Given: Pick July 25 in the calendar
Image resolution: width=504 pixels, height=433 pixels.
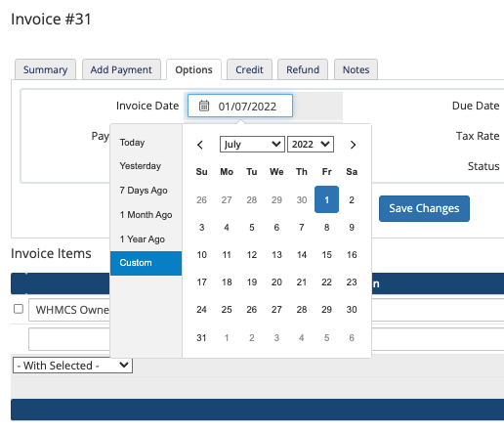Looking at the screenshot, I should point(227,309).
